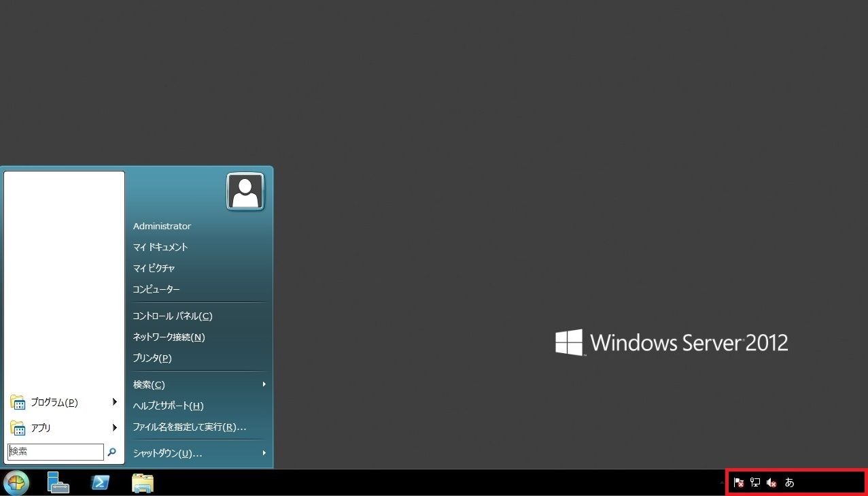The height and width of the screenshot is (496, 868).
Task: Select ネットワーク接続(N) in Start menu
Action: [169, 337]
